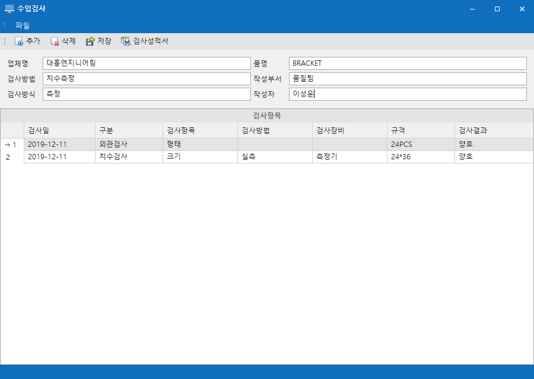Screen dimensions: 534x379
Task: Click the 실측 cell in row 2
Action: tap(275, 157)
